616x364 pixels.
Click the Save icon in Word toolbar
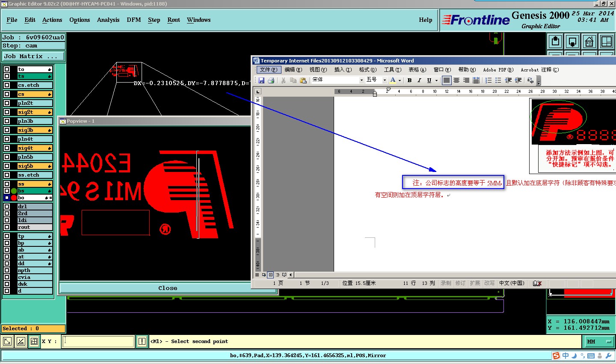[261, 80]
